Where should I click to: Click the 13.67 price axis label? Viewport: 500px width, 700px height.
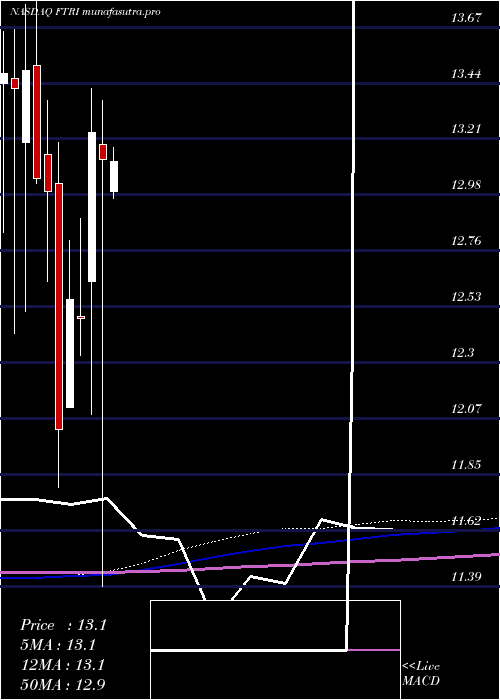pos(467,18)
